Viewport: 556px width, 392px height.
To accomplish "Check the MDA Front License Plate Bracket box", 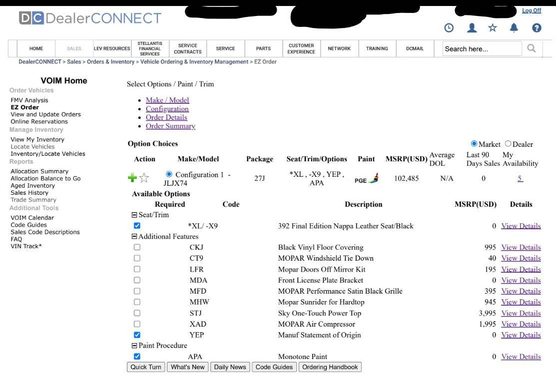I will (137, 280).
